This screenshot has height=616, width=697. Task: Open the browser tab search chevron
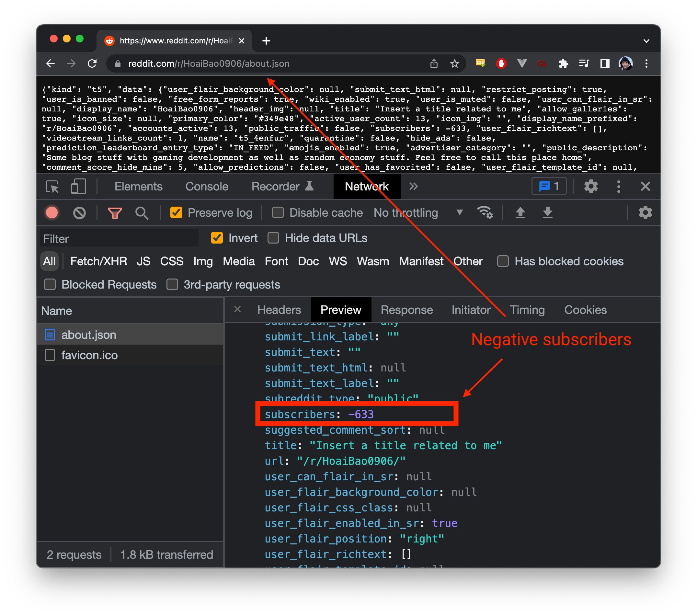click(646, 41)
